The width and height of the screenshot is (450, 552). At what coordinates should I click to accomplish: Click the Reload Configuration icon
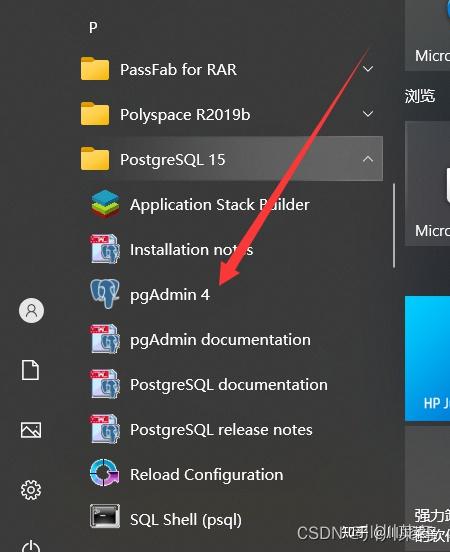105,474
